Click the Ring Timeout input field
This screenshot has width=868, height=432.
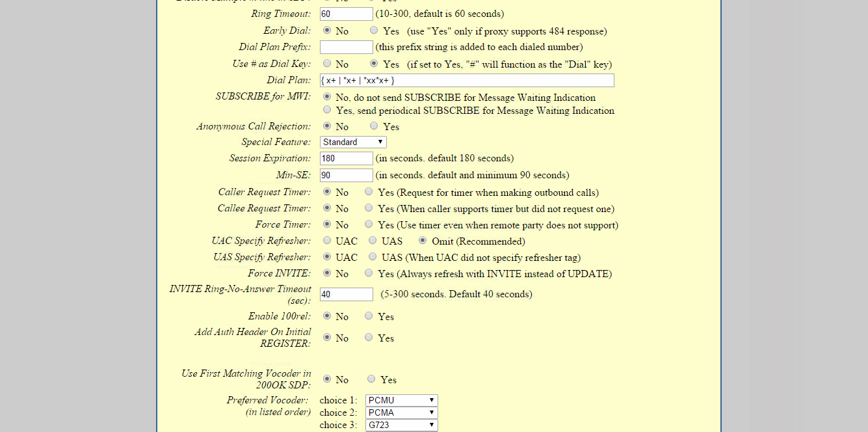pos(347,14)
